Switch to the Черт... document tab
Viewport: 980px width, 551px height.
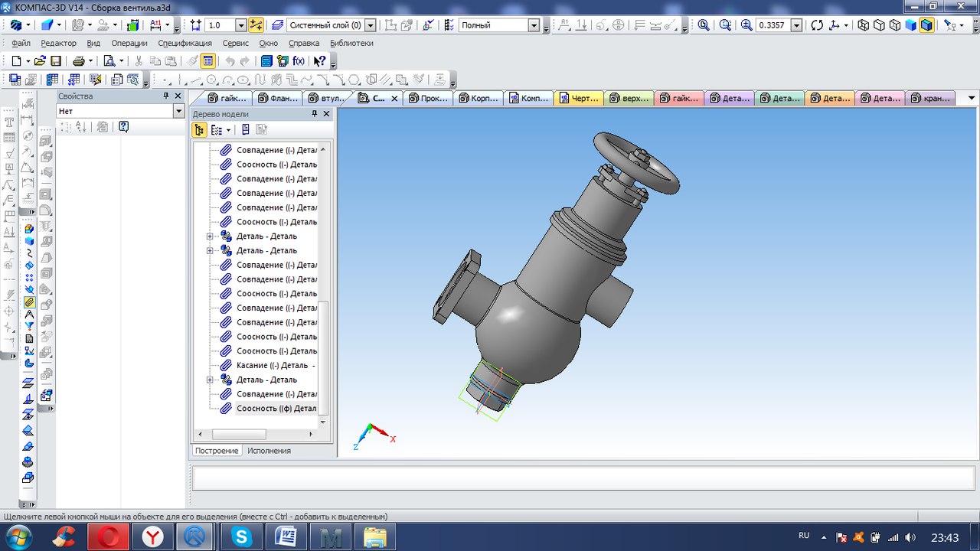click(580, 98)
